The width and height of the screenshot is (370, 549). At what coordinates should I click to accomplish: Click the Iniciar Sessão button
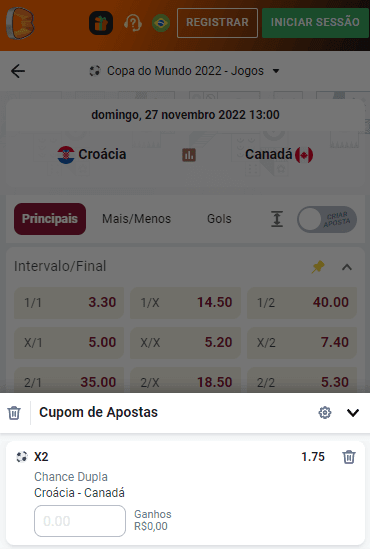click(x=315, y=23)
